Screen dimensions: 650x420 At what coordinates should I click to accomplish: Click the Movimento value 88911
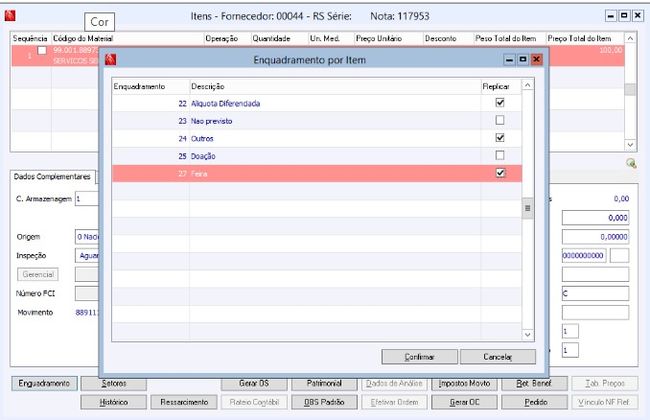tap(87, 313)
